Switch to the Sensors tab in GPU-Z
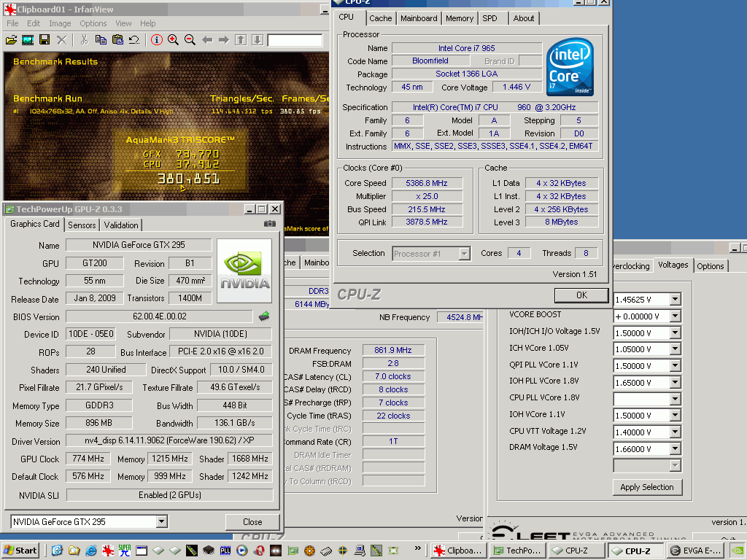Viewport: 747px width, 560px height. (x=82, y=225)
